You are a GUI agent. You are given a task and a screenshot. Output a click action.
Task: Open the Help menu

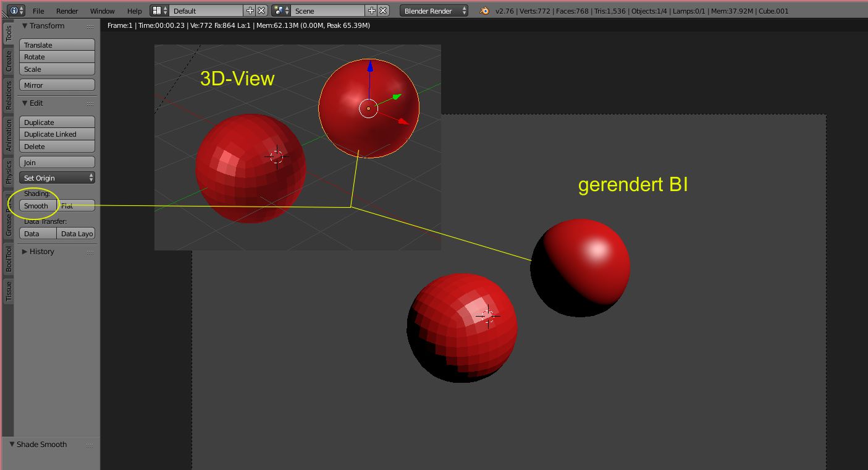point(134,11)
